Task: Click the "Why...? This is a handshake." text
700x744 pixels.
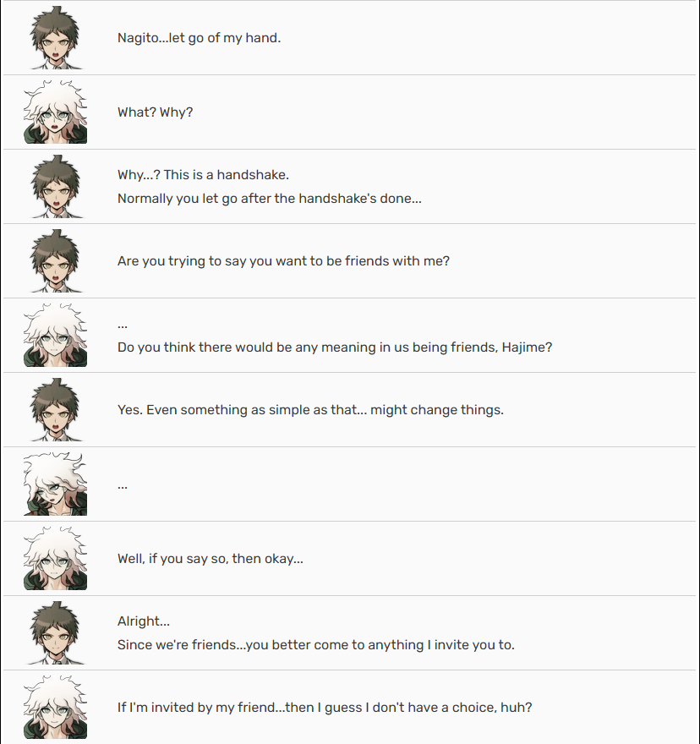Action: click(x=203, y=175)
